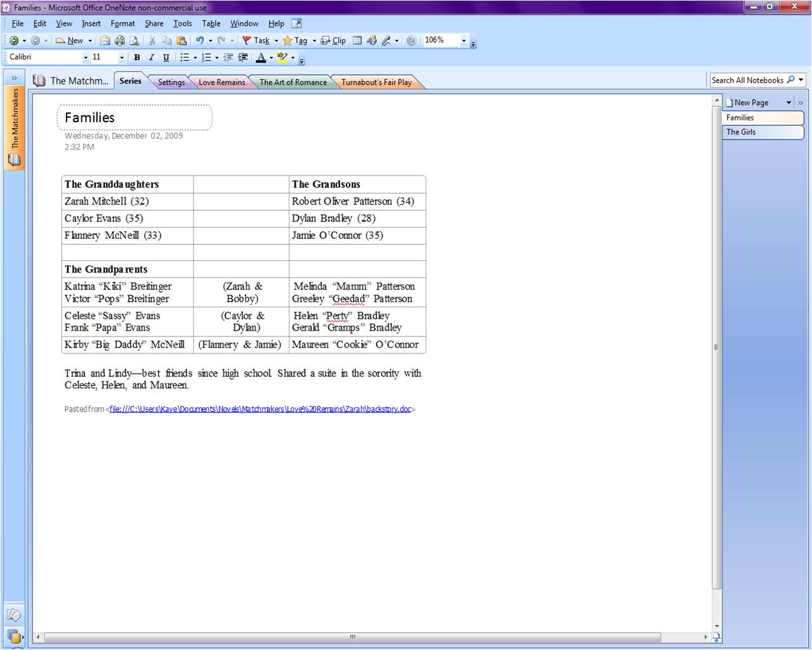Viewport: 812px width, 650px height.
Task: Open the backstory.doc file link
Action: point(260,409)
